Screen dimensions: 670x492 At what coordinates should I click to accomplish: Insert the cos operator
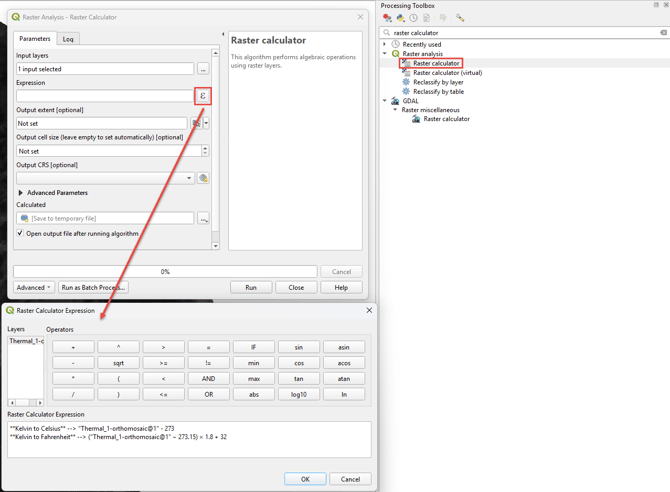coord(299,363)
